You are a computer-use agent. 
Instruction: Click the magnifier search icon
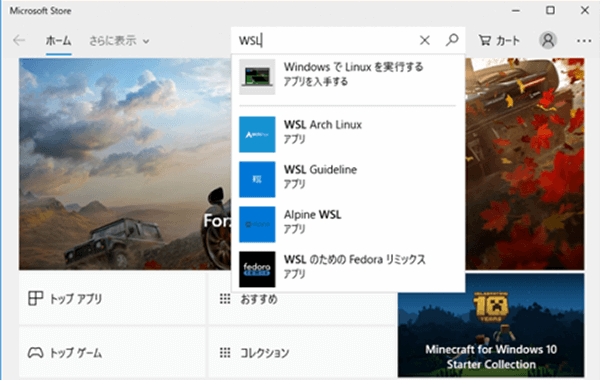(x=452, y=40)
